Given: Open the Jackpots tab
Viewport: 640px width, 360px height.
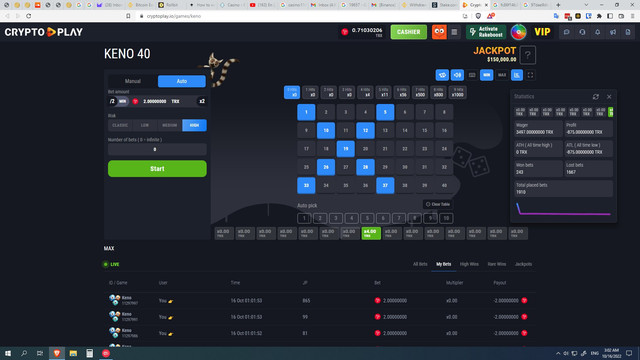Looking at the screenshot, I should (x=523, y=264).
